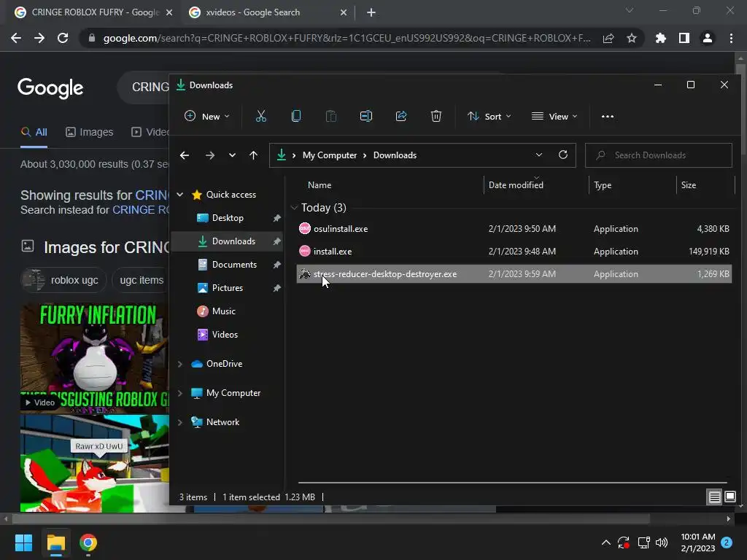Viewport: 747px width, 560px height.
Task: Open the View dropdown
Action: click(x=554, y=116)
